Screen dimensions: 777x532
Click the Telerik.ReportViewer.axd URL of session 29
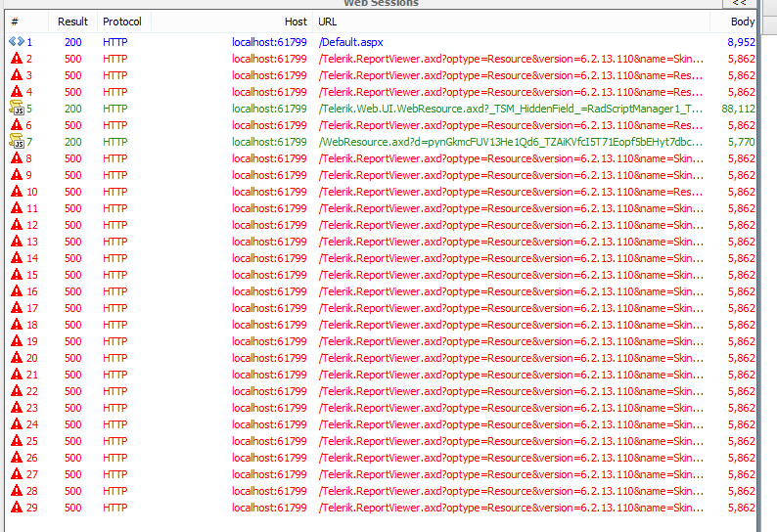(x=511, y=508)
